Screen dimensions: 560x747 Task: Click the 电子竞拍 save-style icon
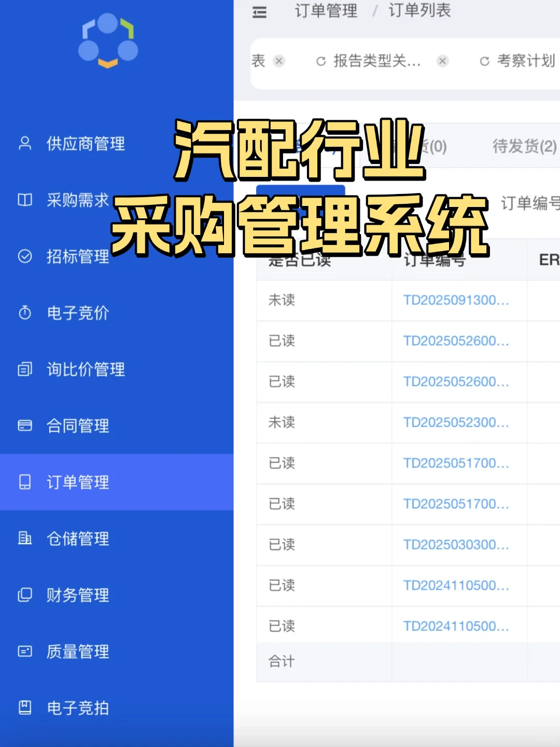pyautogui.click(x=24, y=708)
